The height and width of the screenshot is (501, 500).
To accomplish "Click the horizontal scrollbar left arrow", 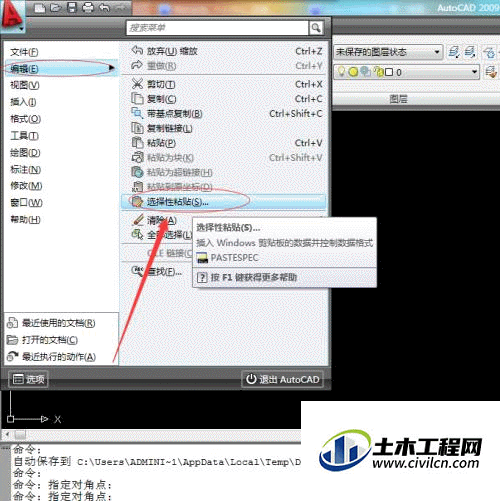I will coord(7,435).
